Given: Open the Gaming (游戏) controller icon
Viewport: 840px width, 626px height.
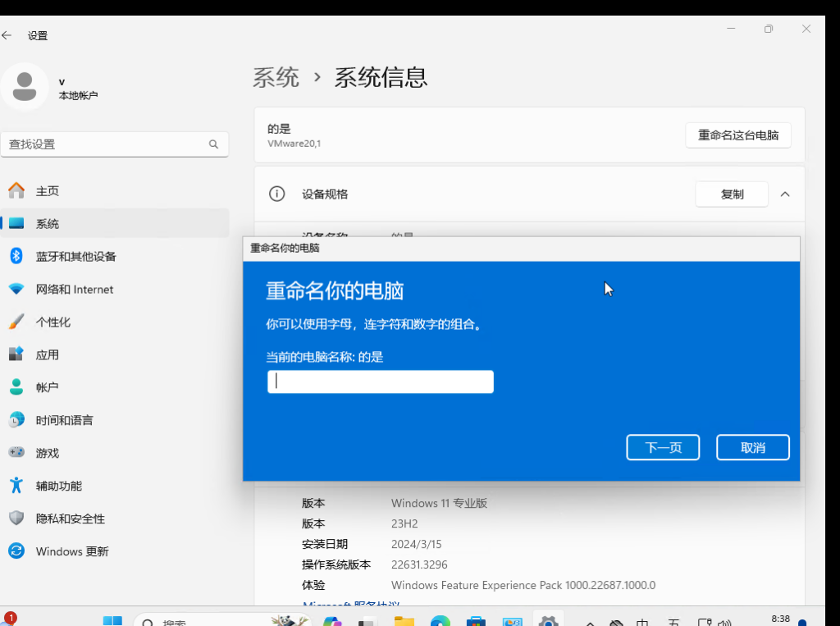Looking at the screenshot, I should (x=16, y=453).
